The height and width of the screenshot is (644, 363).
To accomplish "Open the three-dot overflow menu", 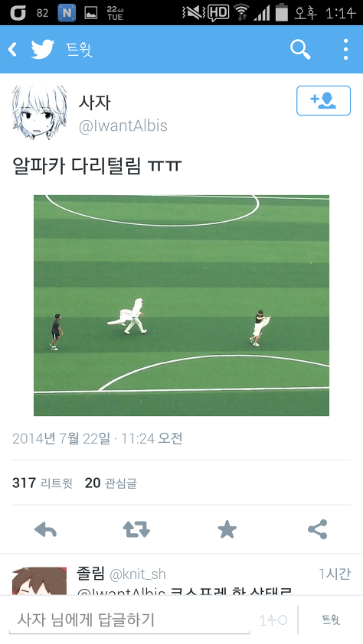I will (345, 50).
